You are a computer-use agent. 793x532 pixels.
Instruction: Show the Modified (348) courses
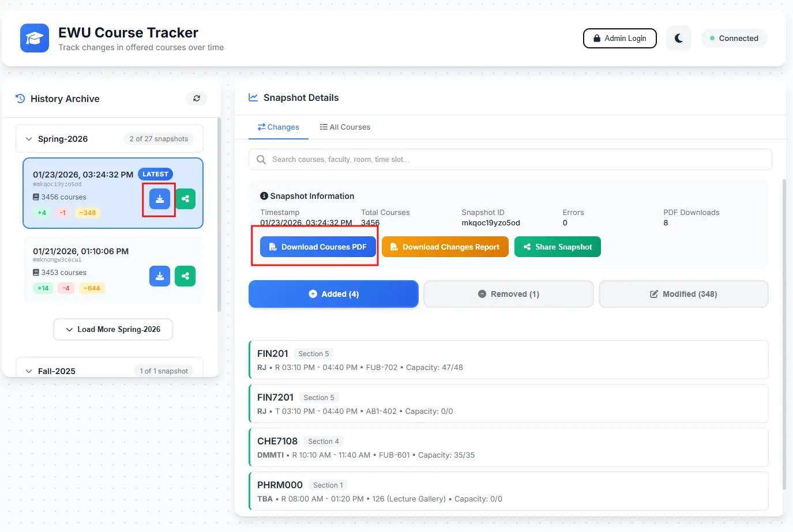tap(683, 294)
